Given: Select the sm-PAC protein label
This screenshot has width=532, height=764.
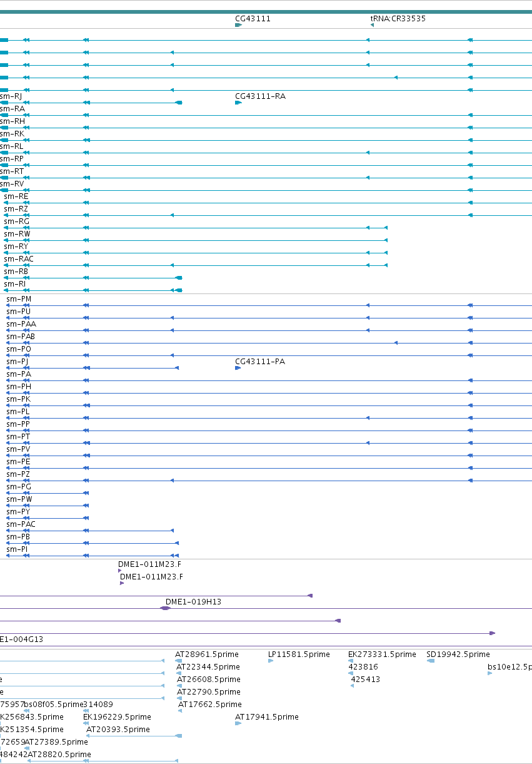Looking at the screenshot, I should (21, 524).
